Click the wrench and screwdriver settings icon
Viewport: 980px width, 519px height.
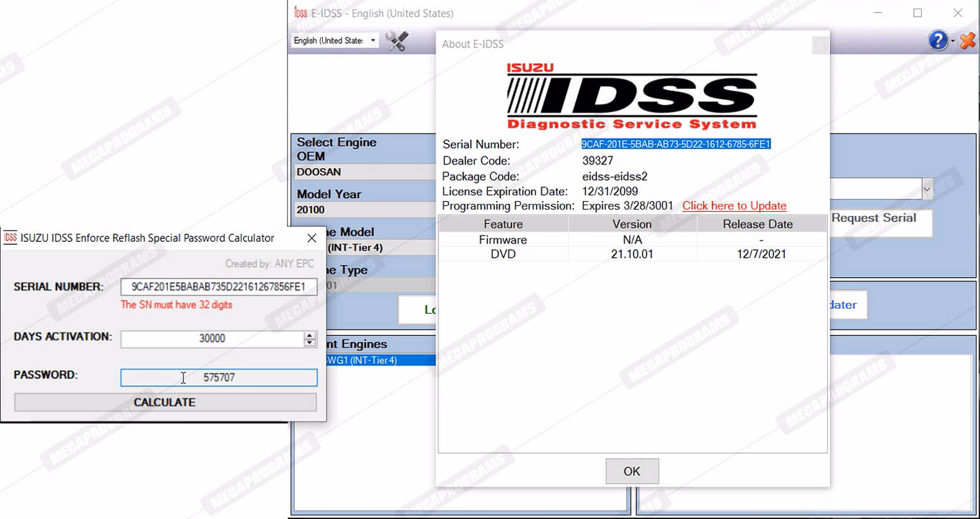[397, 41]
